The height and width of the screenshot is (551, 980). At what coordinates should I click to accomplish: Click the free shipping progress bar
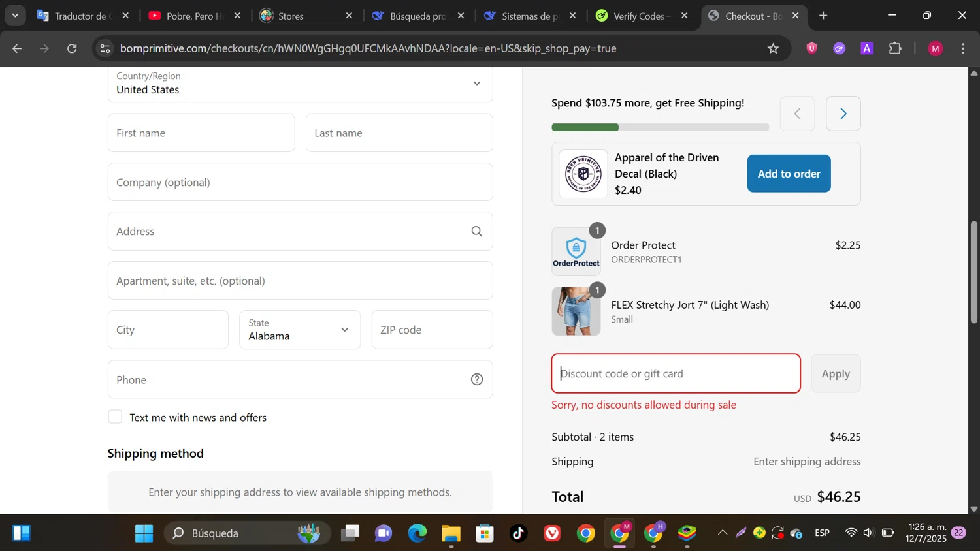(660, 127)
